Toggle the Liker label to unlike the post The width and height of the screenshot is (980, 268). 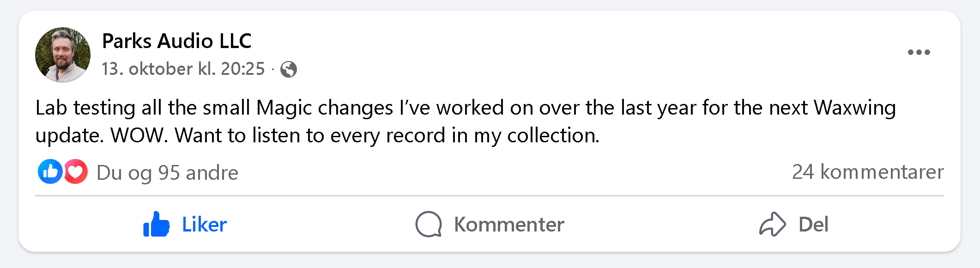click(204, 225)
